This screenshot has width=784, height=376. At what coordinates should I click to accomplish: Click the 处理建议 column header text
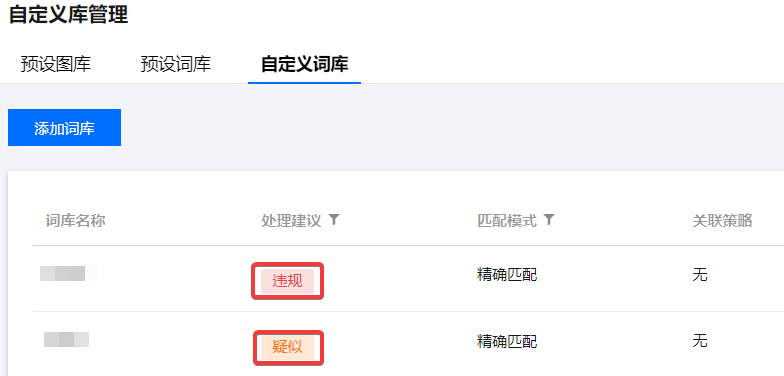click(291, 220)
